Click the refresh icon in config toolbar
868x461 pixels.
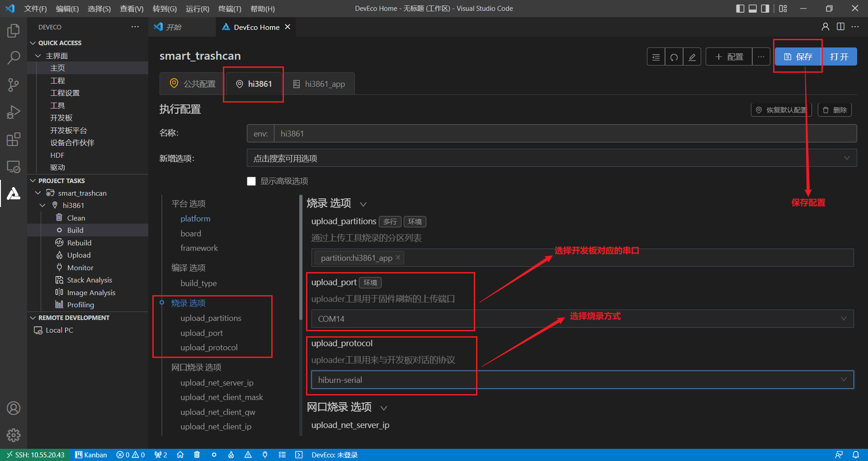point(674,57)
